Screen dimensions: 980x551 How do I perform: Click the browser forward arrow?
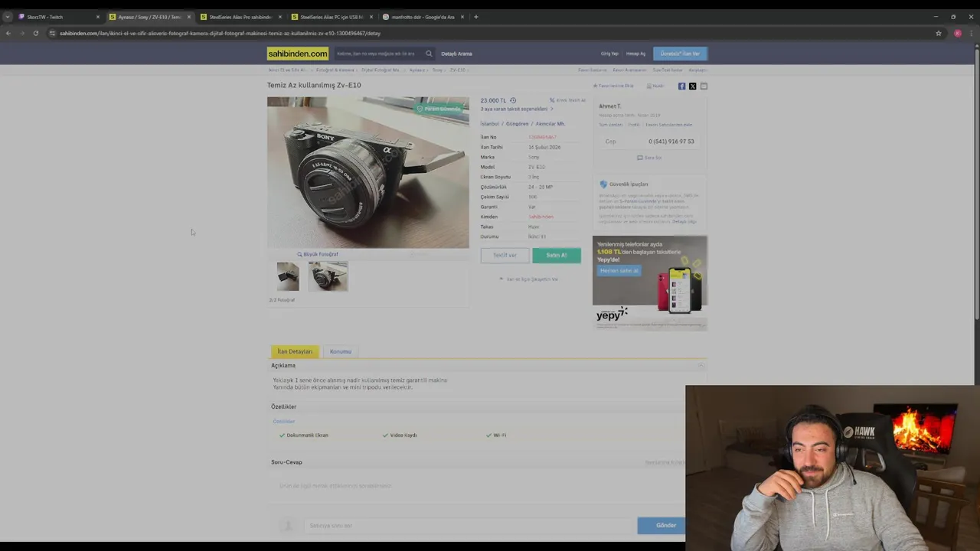(21, 33)
